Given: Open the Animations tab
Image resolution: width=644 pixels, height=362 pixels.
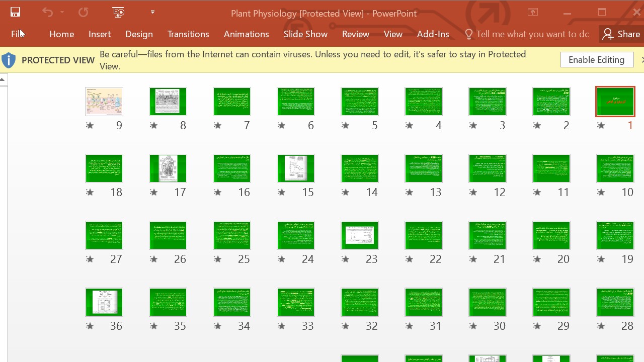Looking at the screenshot, I should tap(246, 34).
